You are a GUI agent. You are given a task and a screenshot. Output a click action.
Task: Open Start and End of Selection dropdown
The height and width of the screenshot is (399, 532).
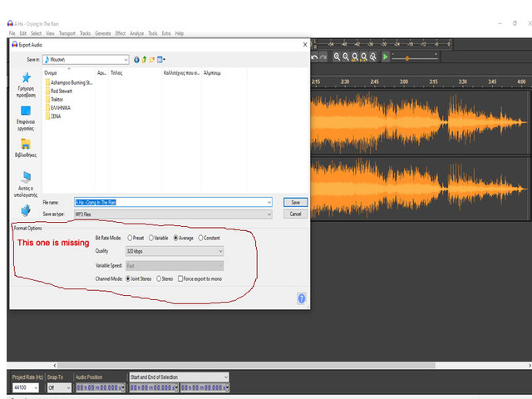click(179, 377)
